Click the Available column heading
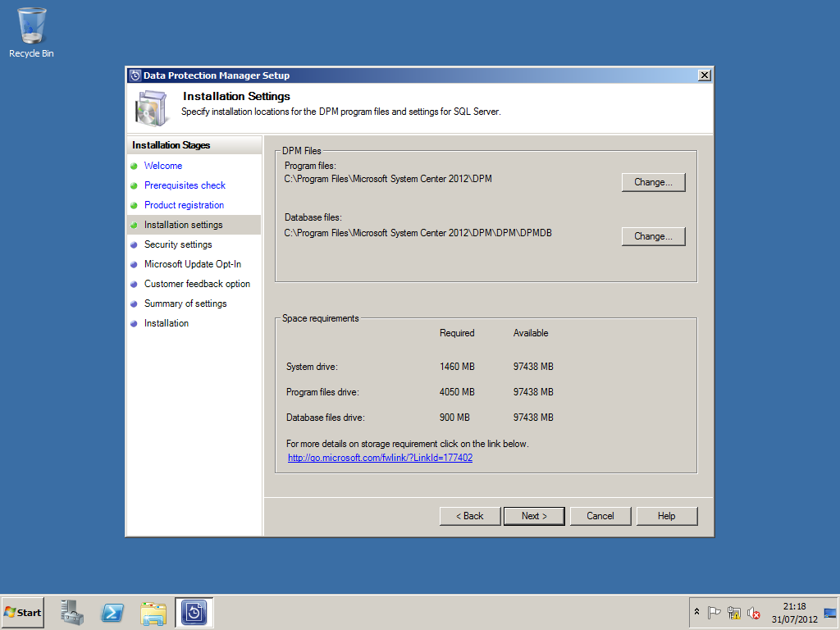Image resolution: width=840 pixels, height=630 pixels. click(531, 333)
